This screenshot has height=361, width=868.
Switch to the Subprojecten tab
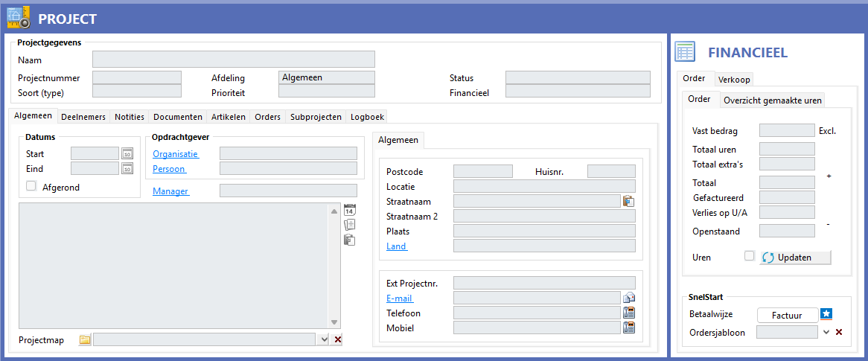tap(316, 117)
